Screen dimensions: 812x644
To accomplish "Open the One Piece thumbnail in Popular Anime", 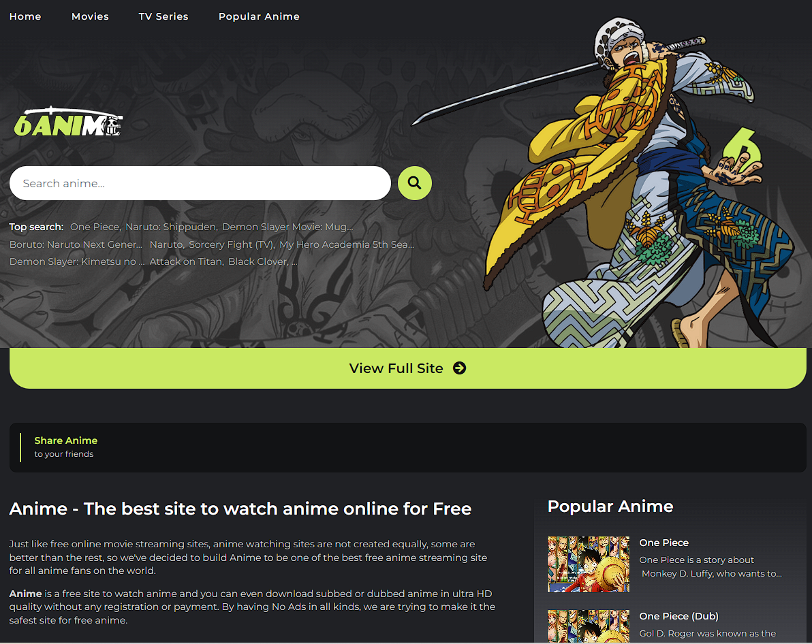I will 589,564.
